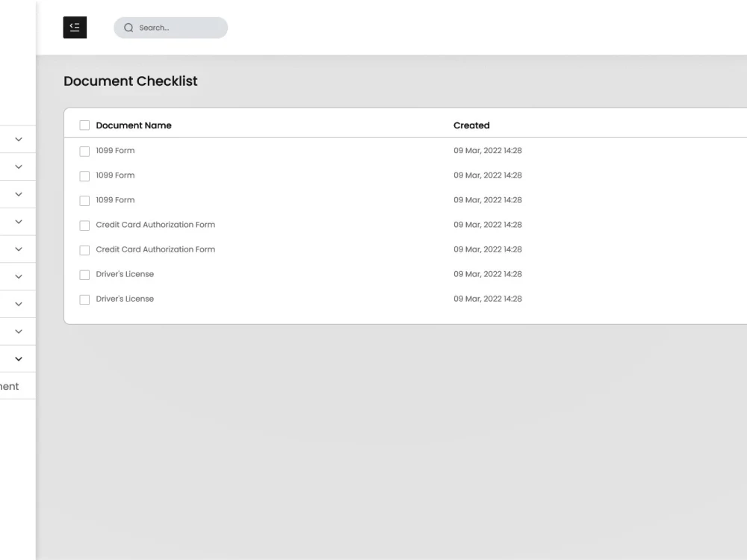
Task: Click the created date of the first 1099 Form
Action: [x=487, y=151]
